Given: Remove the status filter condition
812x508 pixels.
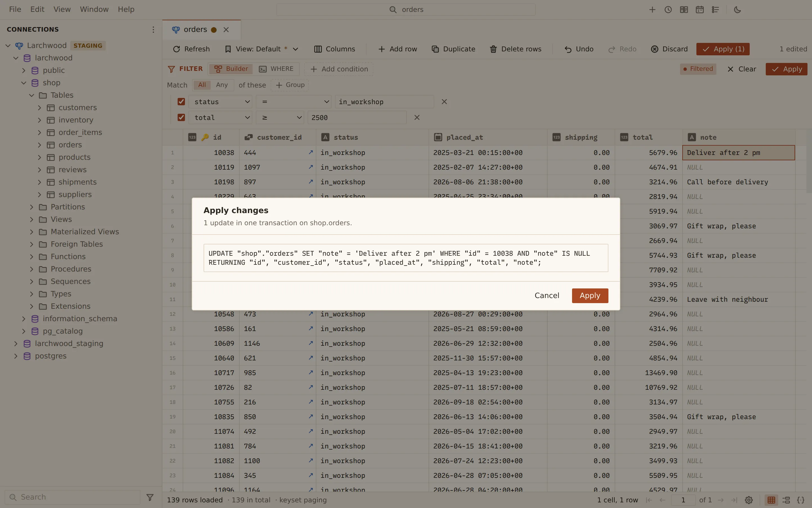Looking at the screenshot, I should pos(444,102).
